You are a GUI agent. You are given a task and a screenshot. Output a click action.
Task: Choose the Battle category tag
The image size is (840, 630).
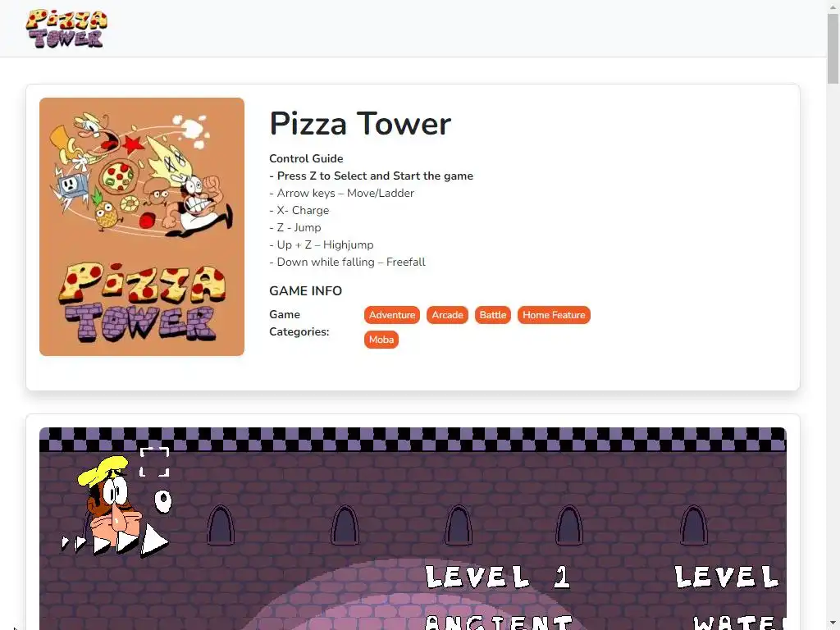pos(493,315)
